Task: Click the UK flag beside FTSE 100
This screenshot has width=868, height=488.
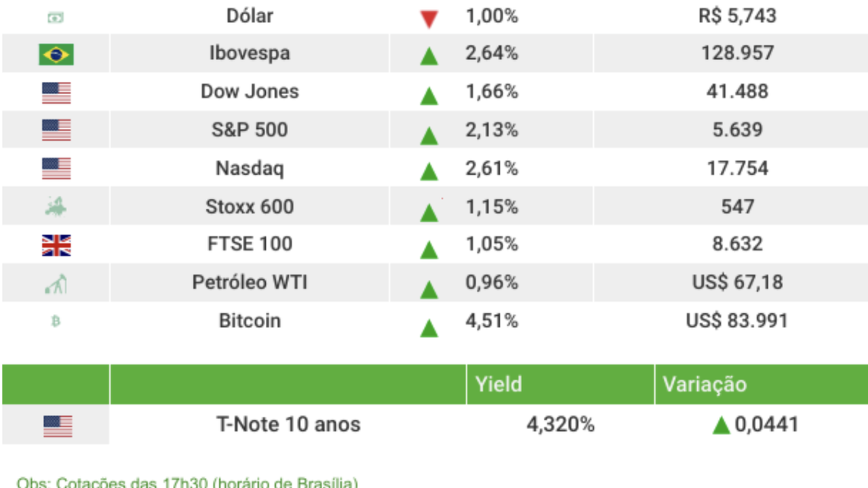Action: point(56,245)
